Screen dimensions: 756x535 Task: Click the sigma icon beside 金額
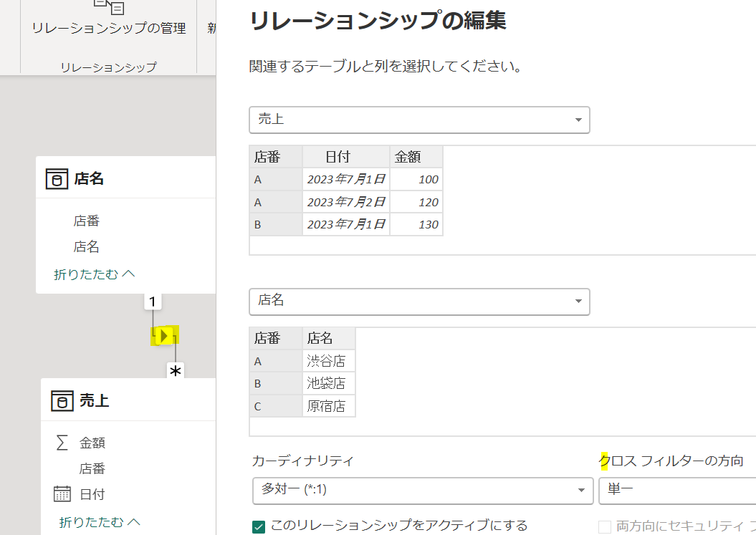pyautogui.click(x=62, y=443)
